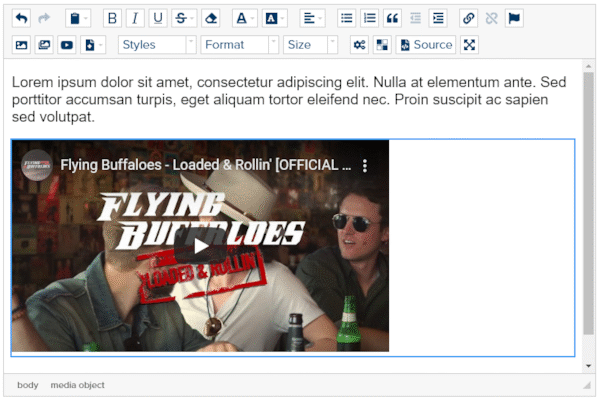Open the video's three-dot menu
600x403 pixels.
(x=365, y=166)
